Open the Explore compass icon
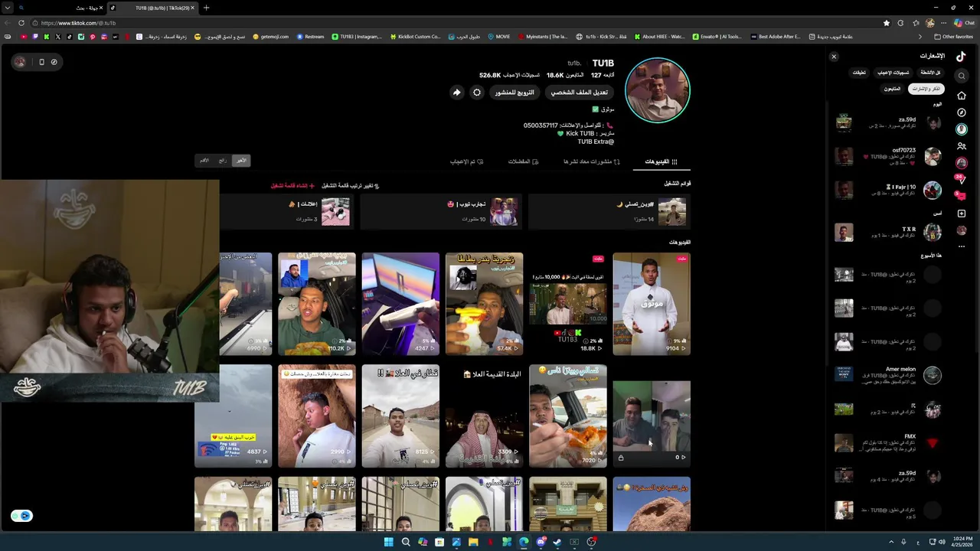980x551 pixels. coord(962,112)
